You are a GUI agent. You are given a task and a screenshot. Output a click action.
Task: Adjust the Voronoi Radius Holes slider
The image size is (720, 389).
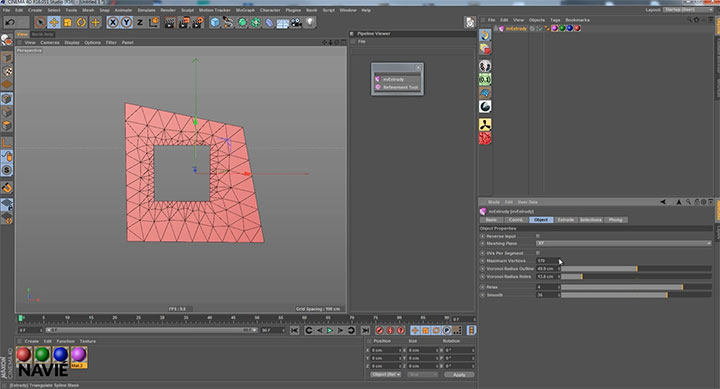click(636, 276)
